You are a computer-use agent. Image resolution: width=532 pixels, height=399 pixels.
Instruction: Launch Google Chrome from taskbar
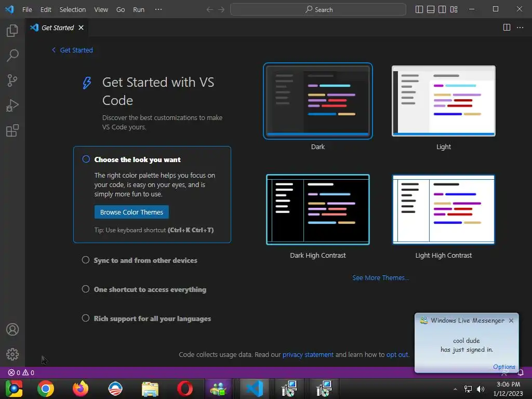(46, 389)
